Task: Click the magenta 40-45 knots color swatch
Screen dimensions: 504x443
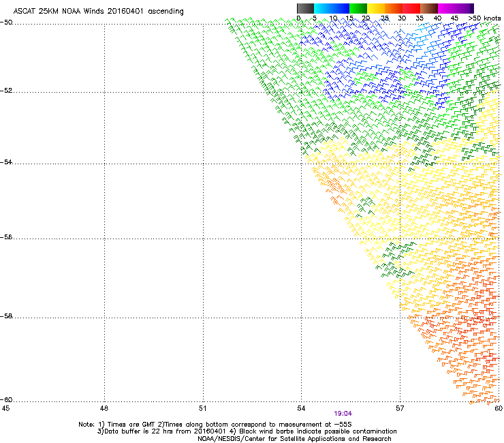Action: tap(447, 8)
